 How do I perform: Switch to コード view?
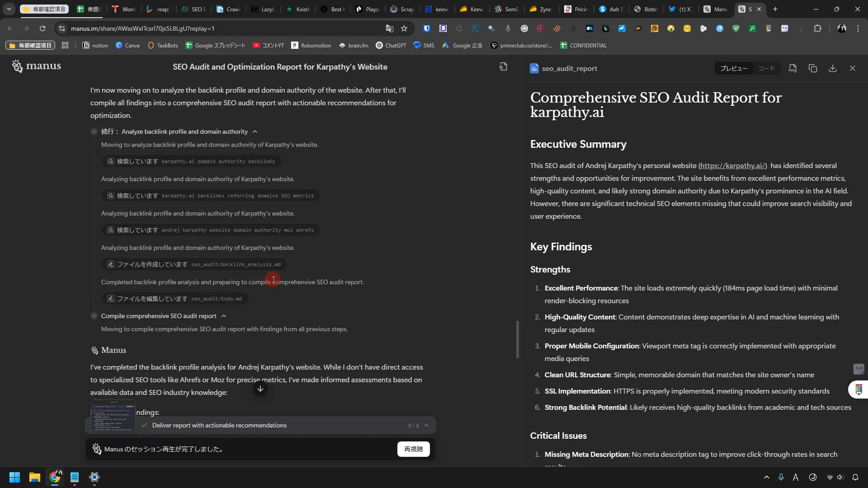766,68
